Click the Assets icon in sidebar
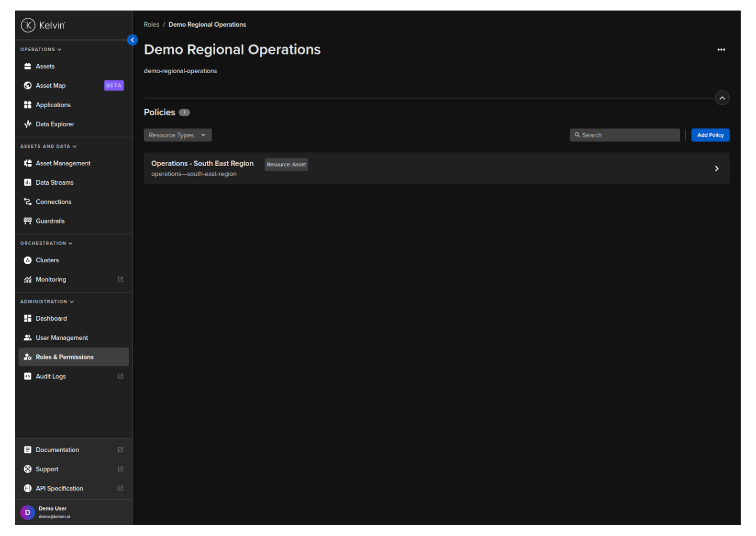The height and width of the screenshot is (536, 756). [28, 67]
